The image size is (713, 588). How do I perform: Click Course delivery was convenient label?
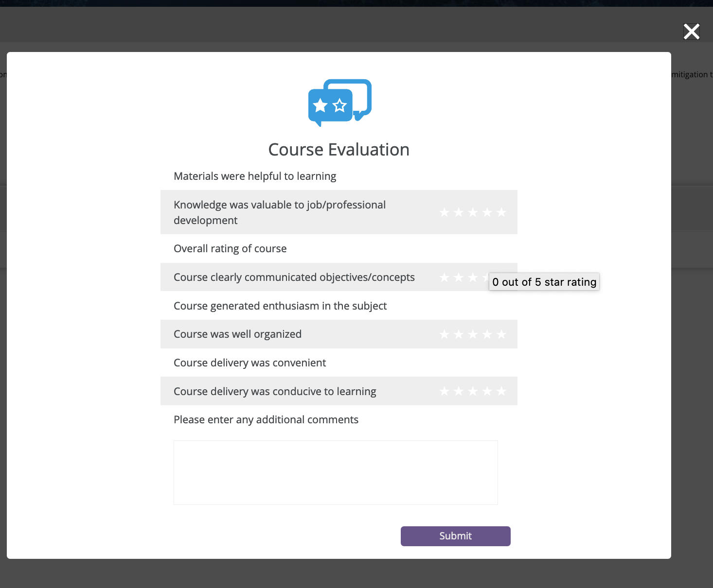(250, 363)
